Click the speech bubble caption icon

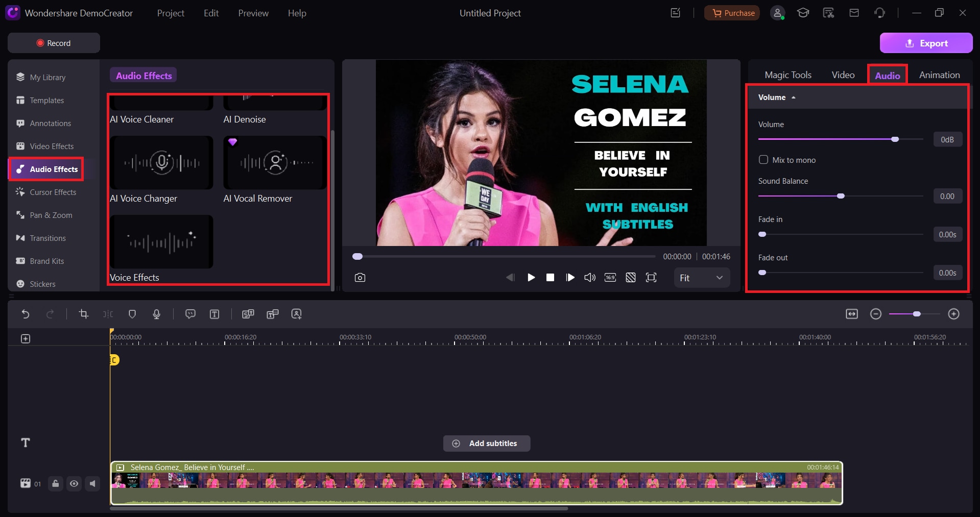[190, 314]
